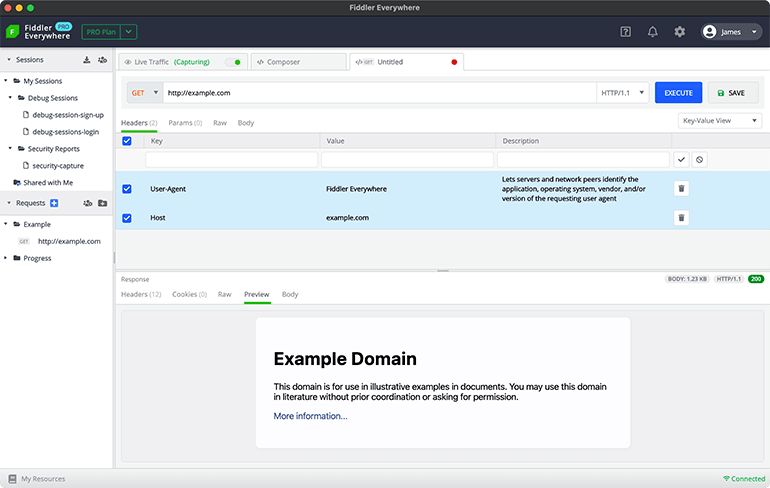Open the GET method dropdown

click(145, 93)
